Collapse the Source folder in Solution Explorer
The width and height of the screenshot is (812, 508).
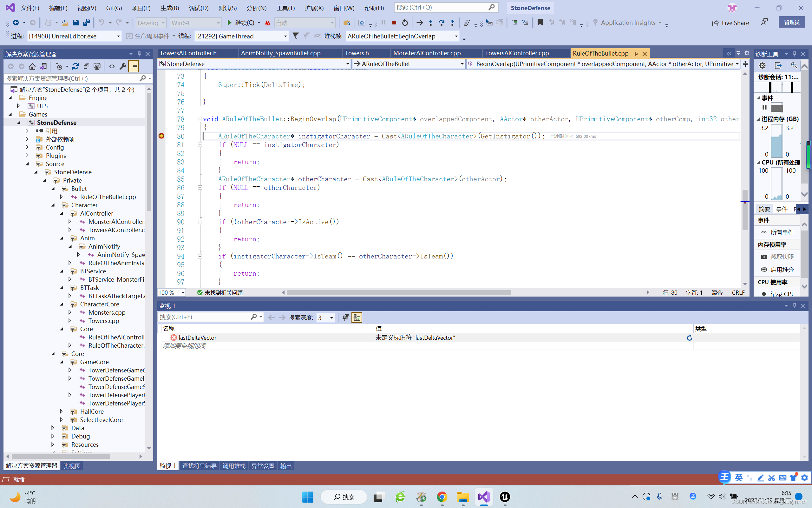28,164
